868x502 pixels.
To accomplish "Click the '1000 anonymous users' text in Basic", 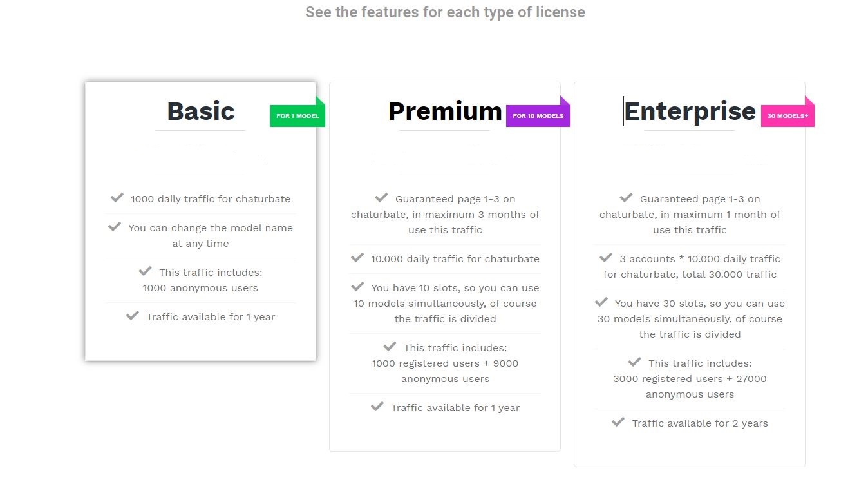I will point(200,288).
